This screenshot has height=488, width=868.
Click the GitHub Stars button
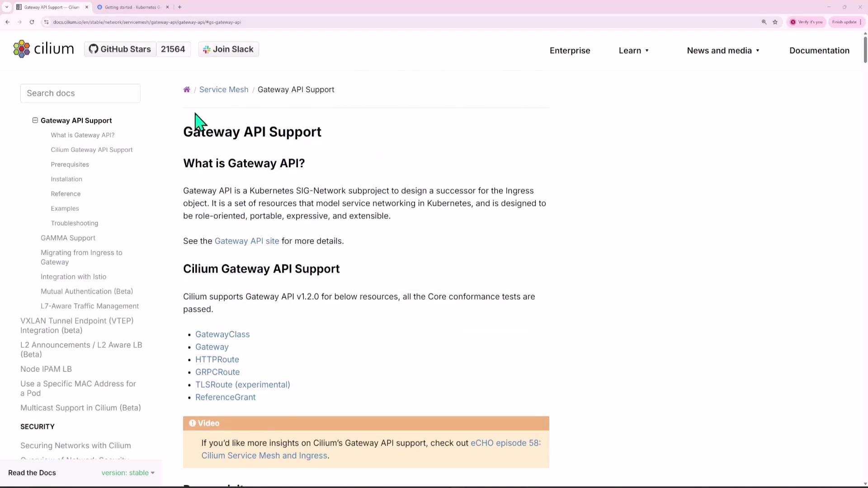coord(120,49)
